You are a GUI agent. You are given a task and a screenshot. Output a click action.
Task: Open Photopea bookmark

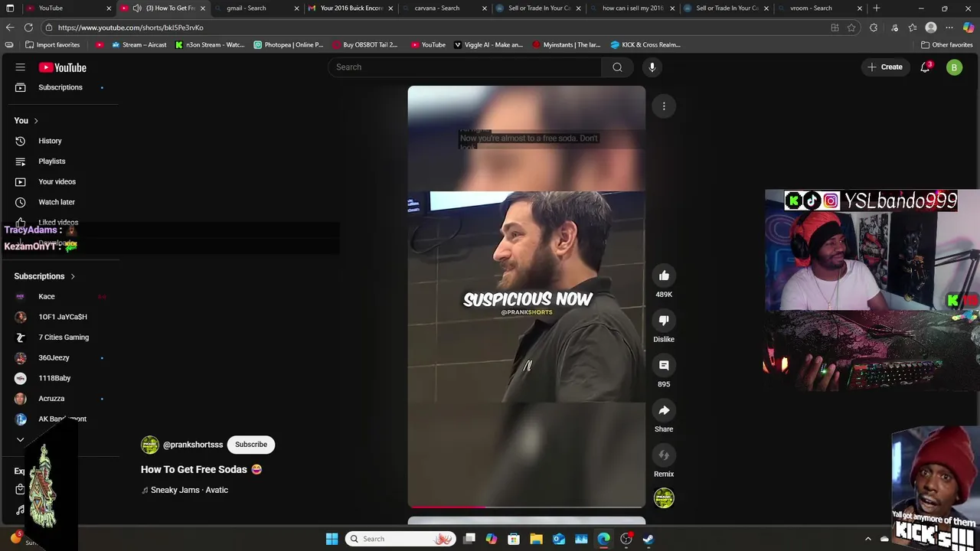pyautogui.click(x=289, y=44)
